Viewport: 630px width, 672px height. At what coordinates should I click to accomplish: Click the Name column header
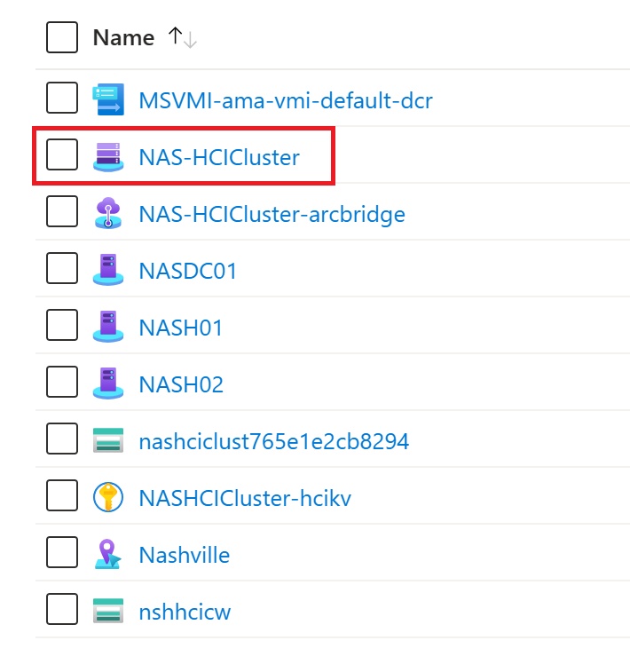coord(123,37)
